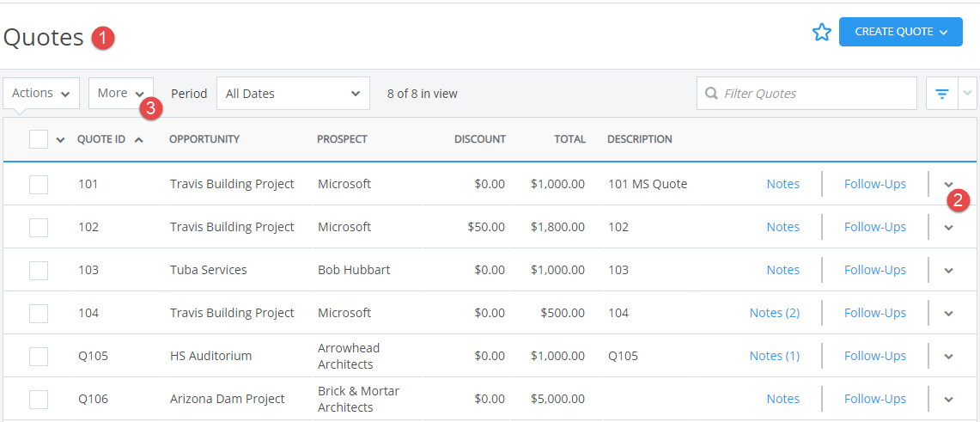Screen dimensions: 980x422
Task: Open Notes for quote 103
Action: click(x=783, y=270)
